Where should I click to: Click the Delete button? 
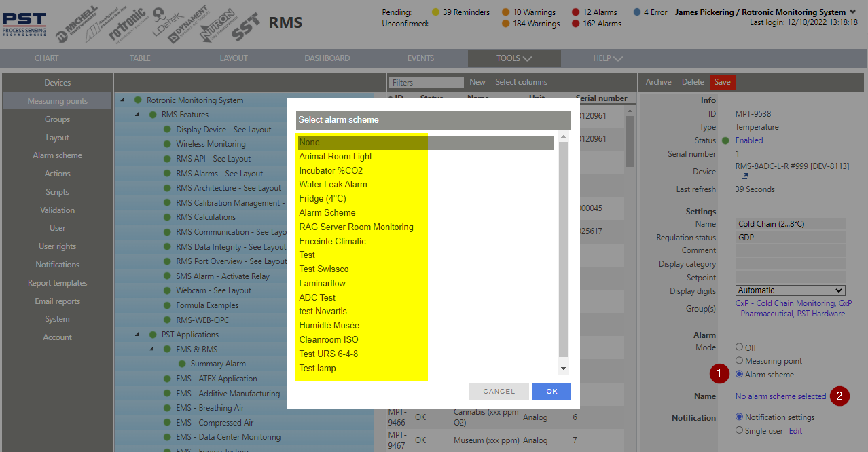(x=693, y=82)
